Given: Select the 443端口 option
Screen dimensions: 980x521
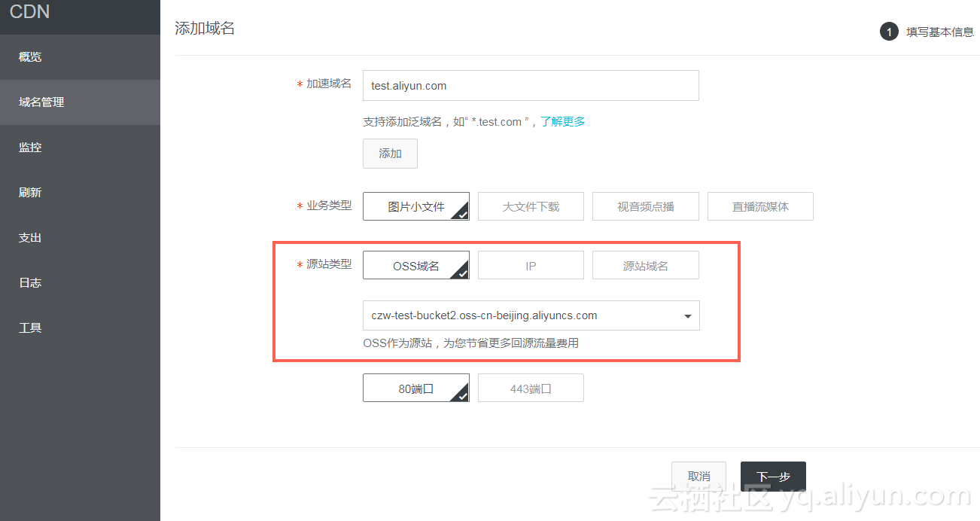Looking at the screenshot, I should pyautogui.click(x=531, y=388).
